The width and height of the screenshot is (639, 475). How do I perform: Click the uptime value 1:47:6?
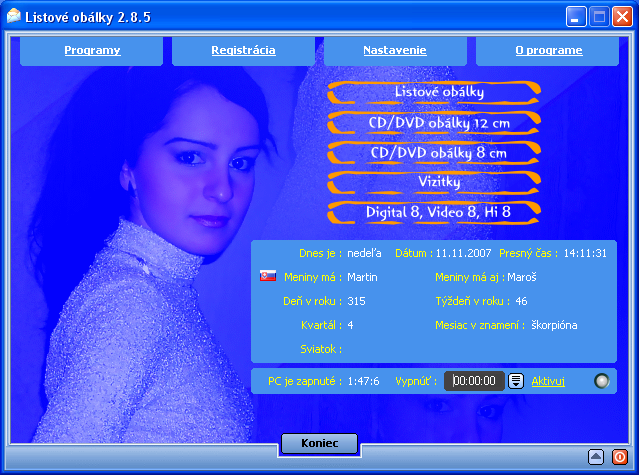[x=363, y=381]
